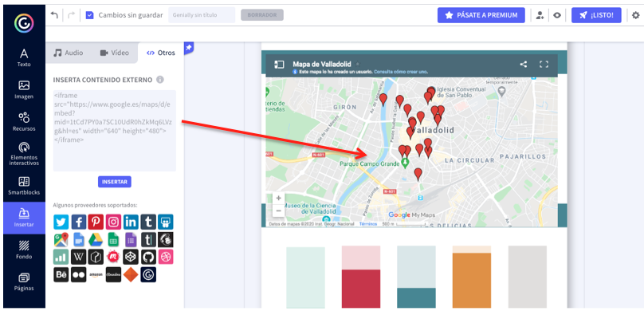Open the Páginas panel
The image size is (644, 311).
(24, 282)
